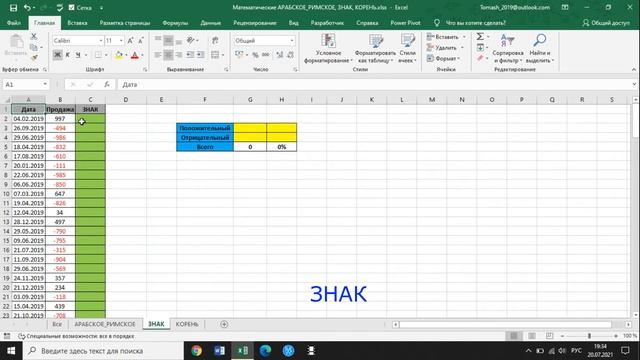
Task: Switch to Page Layout view
Action: tap(532, 336)
